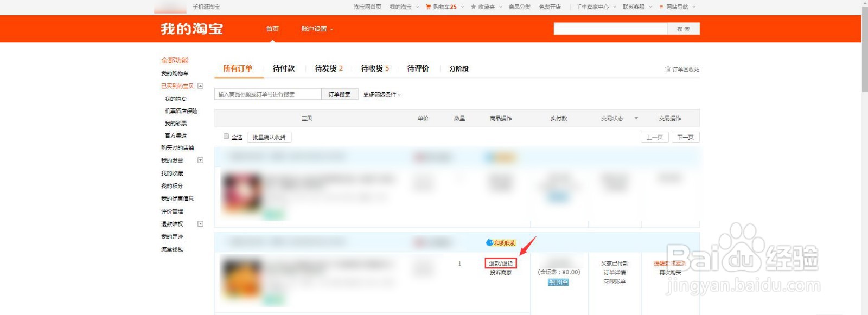Viewport: 868px width, 315px height.
Task: Click the 网站导航 menu icon
Action: click(x=661, y=7)
